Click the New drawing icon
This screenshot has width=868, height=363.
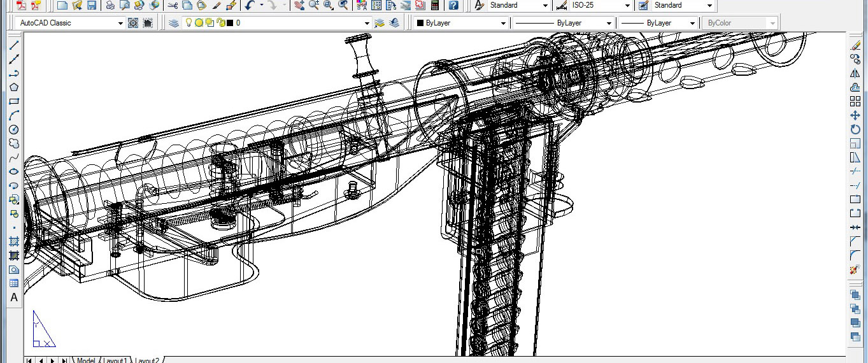[x=62, y=5]
